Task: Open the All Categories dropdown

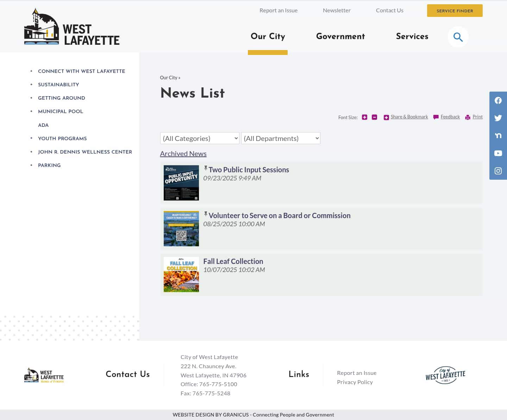Action: pos(200,138)
